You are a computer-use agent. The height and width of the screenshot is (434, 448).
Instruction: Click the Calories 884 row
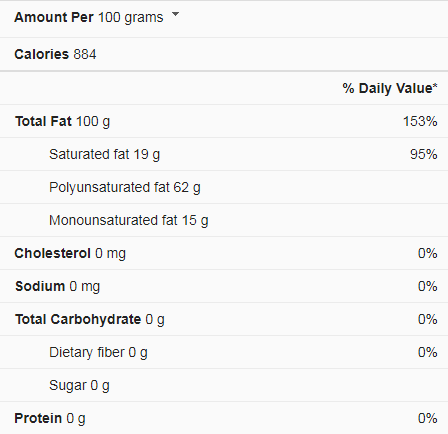[224, 54]
